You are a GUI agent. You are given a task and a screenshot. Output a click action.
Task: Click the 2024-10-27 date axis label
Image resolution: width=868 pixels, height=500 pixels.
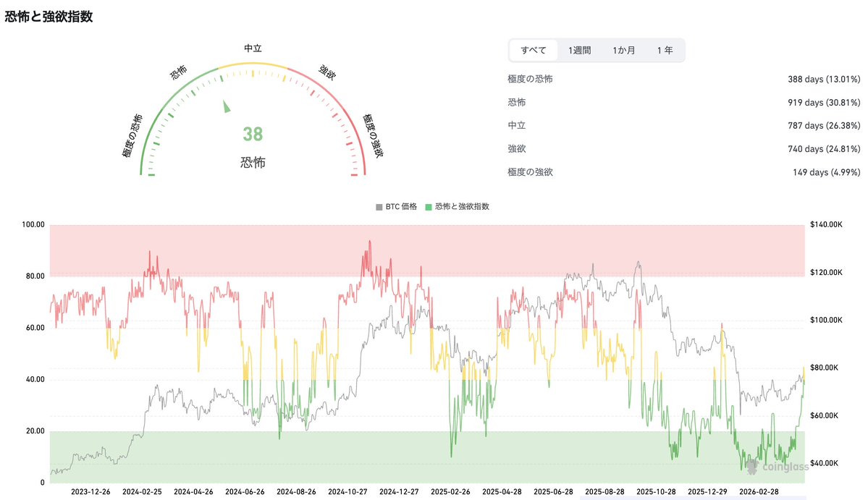coord(347,492)
